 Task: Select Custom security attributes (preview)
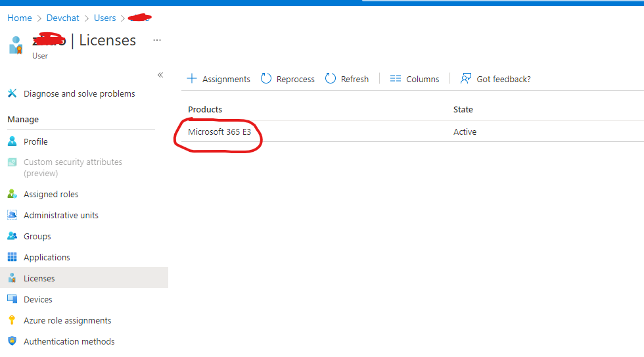point(73,168)
